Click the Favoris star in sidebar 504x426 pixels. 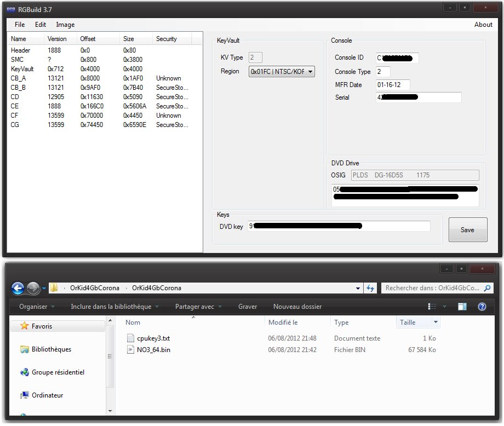[x=24, y=326]
